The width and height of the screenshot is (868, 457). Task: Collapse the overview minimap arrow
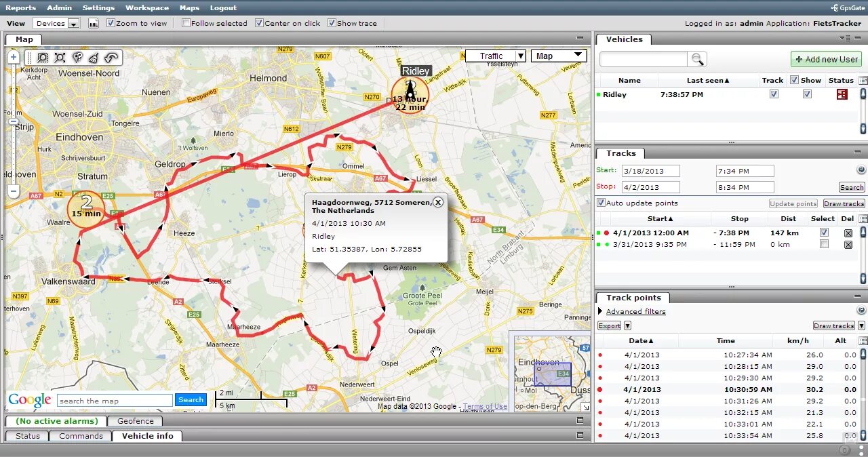[585, 407]
